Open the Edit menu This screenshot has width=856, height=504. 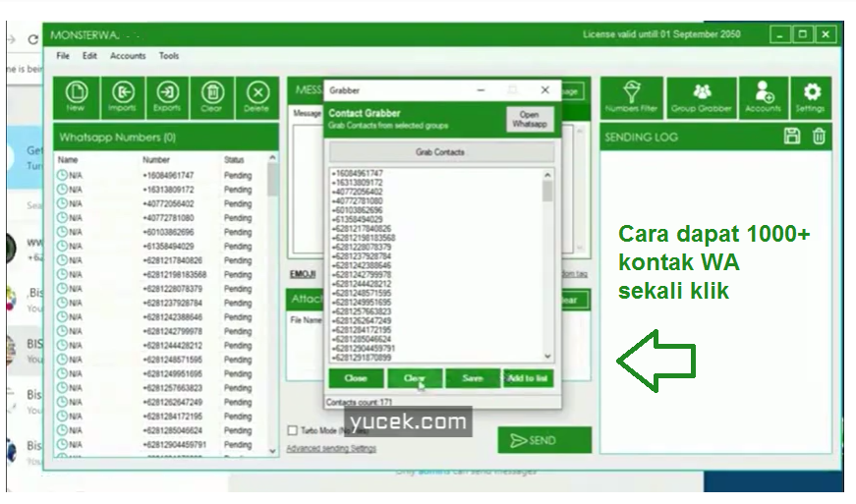pos(89,56)
